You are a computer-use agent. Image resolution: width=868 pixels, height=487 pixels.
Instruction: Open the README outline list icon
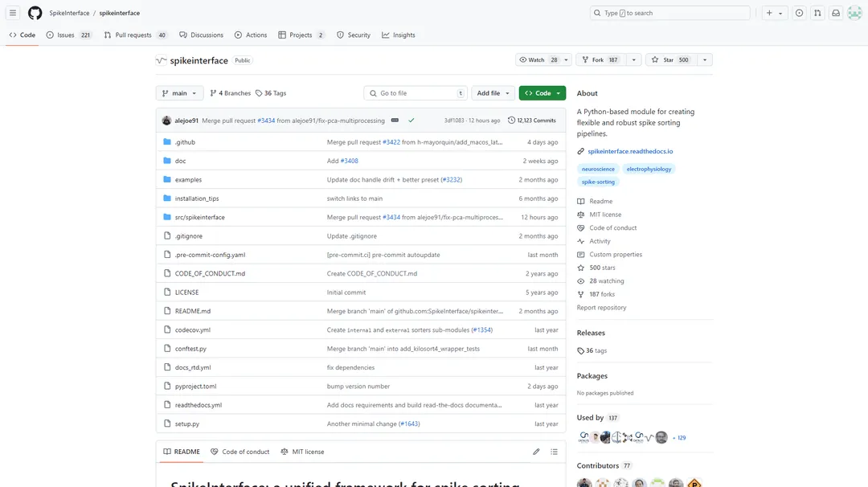tap(554, 452)
